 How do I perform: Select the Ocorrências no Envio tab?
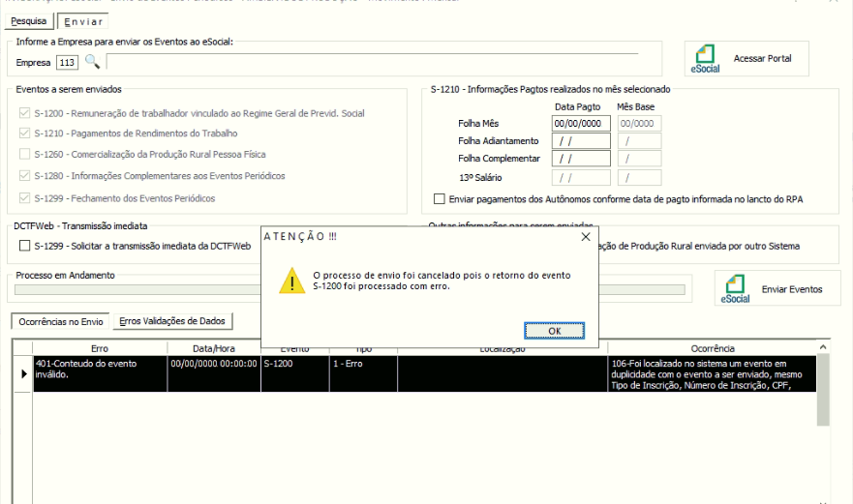pos(59,320)
